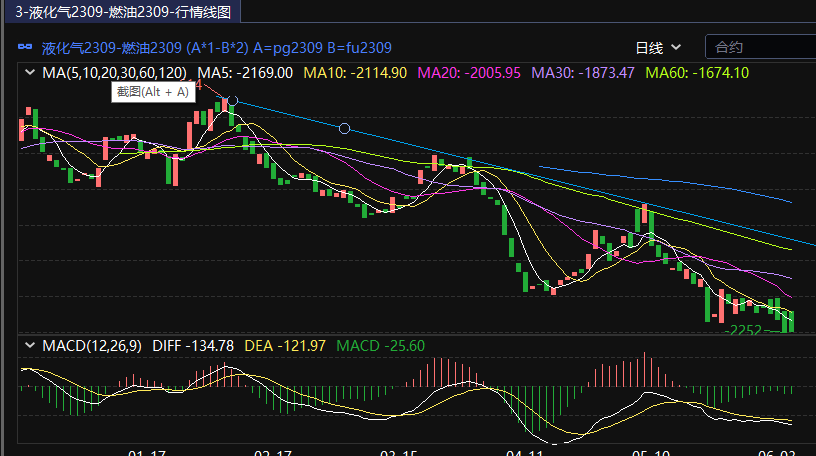Image resolution: width=816 pixels, height=456 pixels.
Task: Click the spread chain icon beside the contract title
Action: [26, 47]
